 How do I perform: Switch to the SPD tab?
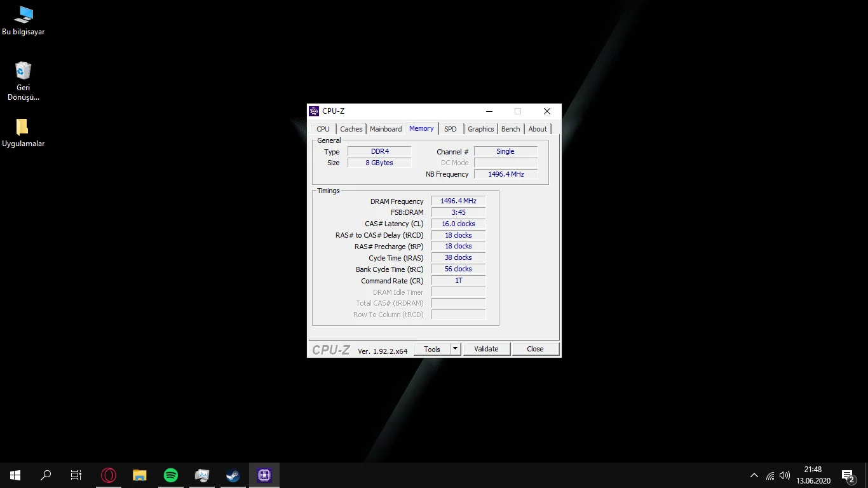(451, 128)
